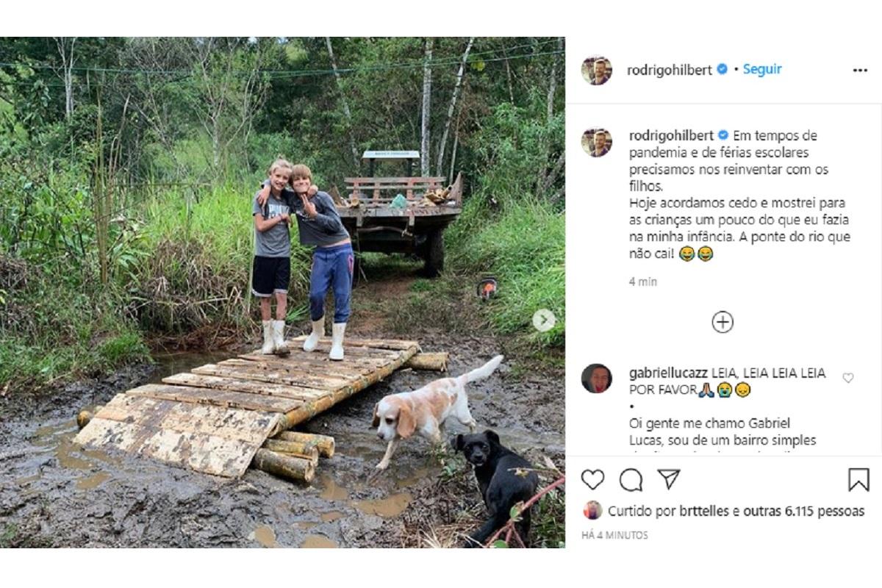882x588 pixels.
Task: Open the three-dot more options menu
Action: pyautogui.click(x=860, y=70)
